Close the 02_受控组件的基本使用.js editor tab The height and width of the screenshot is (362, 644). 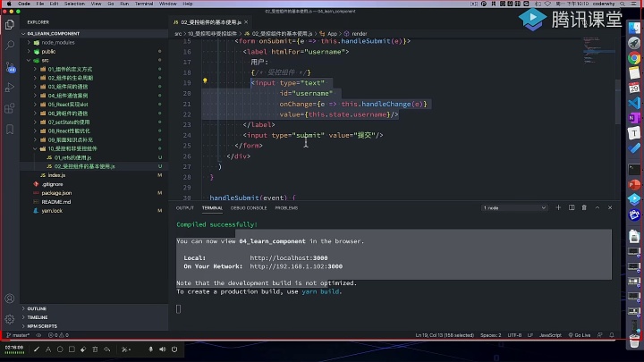coord(246,22)
